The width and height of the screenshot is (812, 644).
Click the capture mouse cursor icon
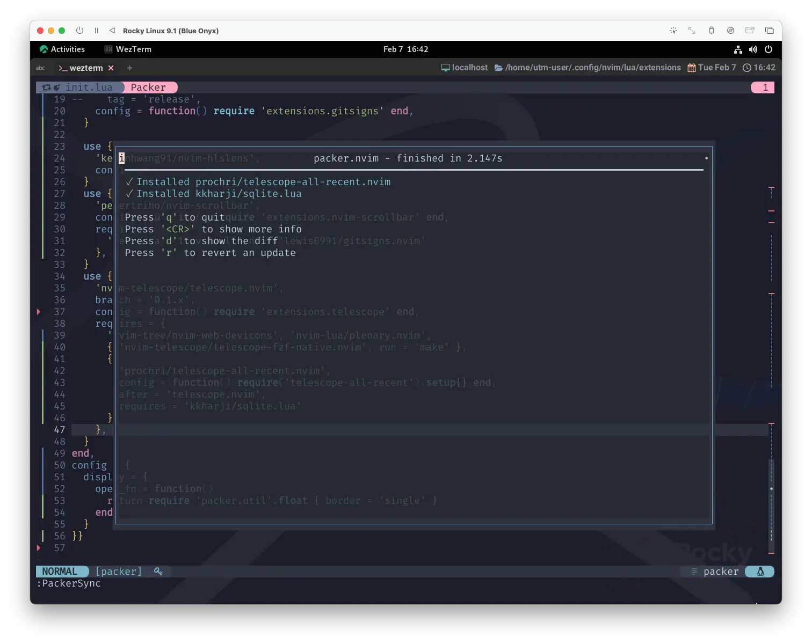click(673, 31)
